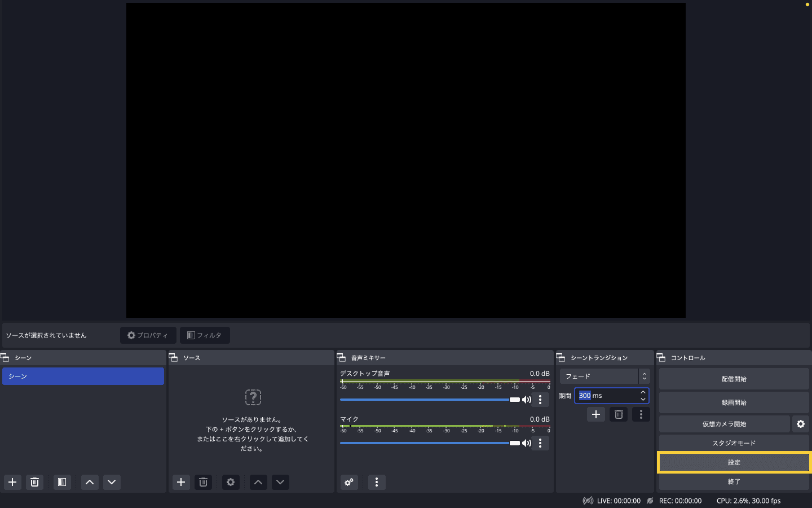Viewport: 812px width, 508px height.
Task: Add a transition with plus button
Action: [x=596, y=414]
